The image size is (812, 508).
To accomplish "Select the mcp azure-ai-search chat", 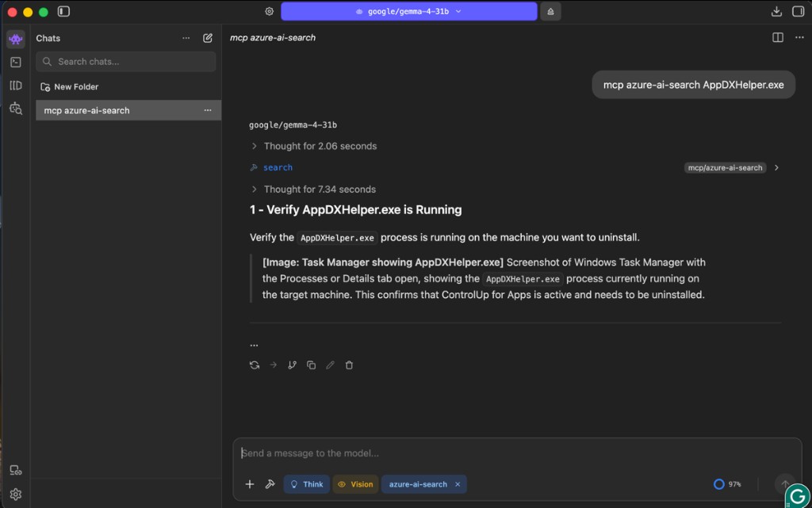I will point(128,110).
